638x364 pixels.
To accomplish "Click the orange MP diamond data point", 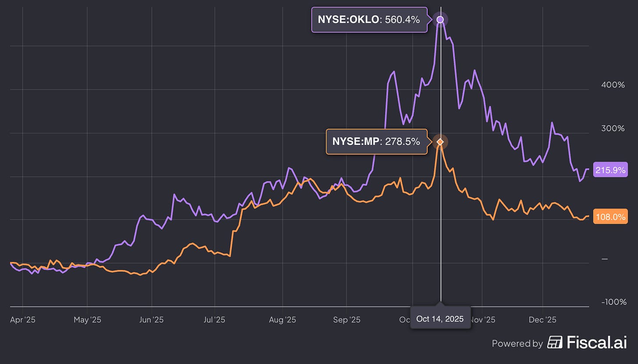I will point(440,141).
